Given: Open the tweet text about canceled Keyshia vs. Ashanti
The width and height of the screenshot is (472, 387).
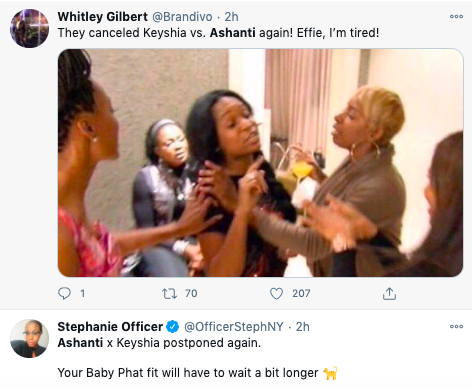Looking at the screenshot, I should coord(218,33).
